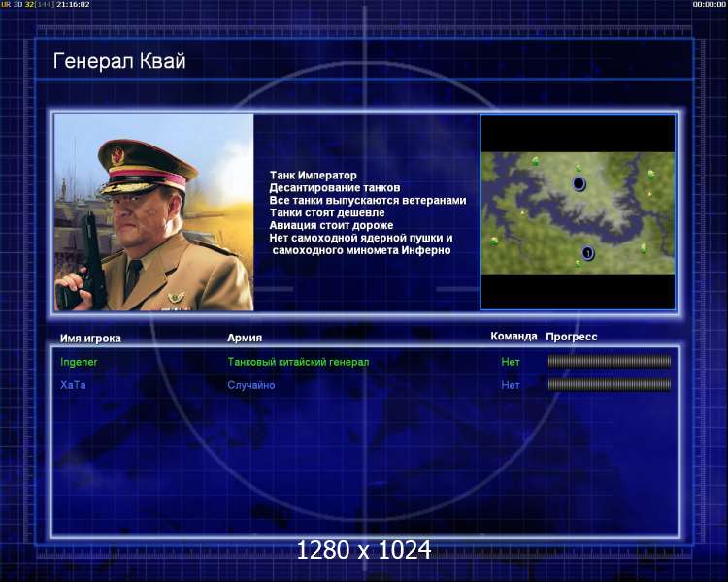
Task: Click the Команда column header
Action: coord(513,337)
